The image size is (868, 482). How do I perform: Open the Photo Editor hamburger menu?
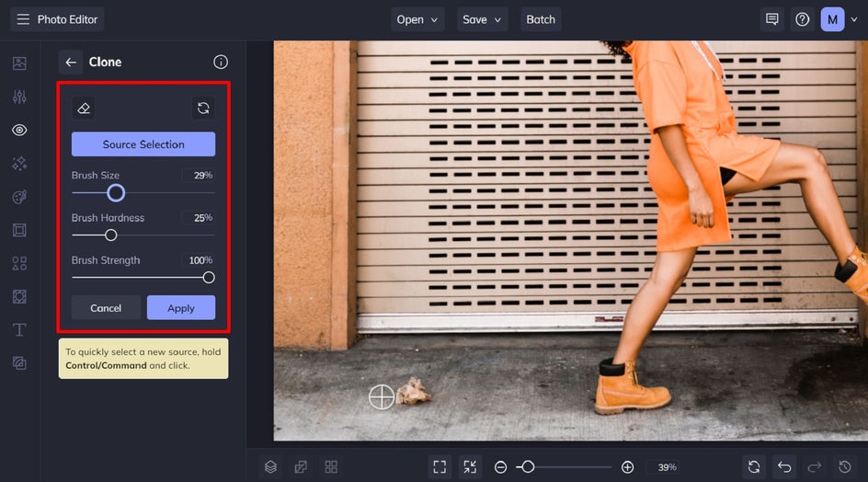pyautogui.click(x=23, y=19)
